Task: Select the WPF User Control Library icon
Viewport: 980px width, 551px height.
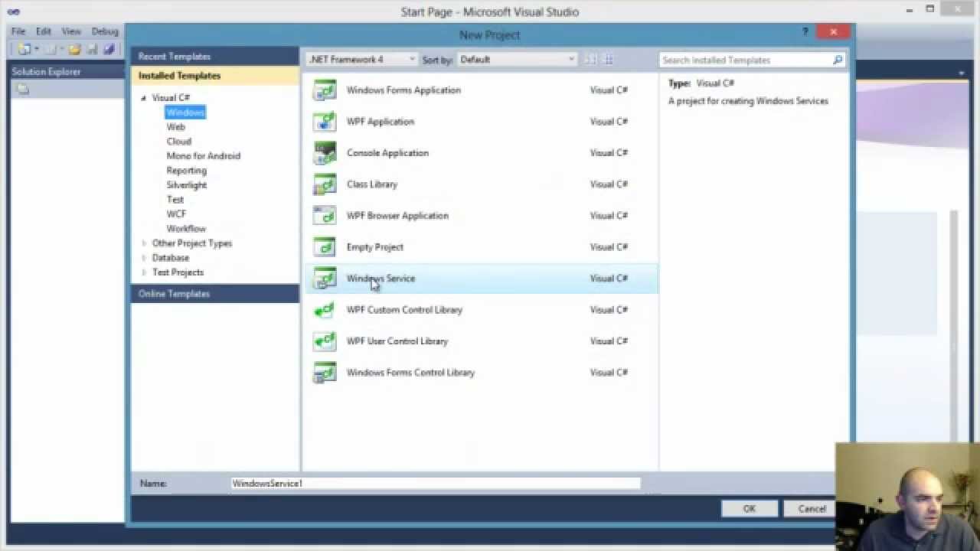Action: (325, 341)
